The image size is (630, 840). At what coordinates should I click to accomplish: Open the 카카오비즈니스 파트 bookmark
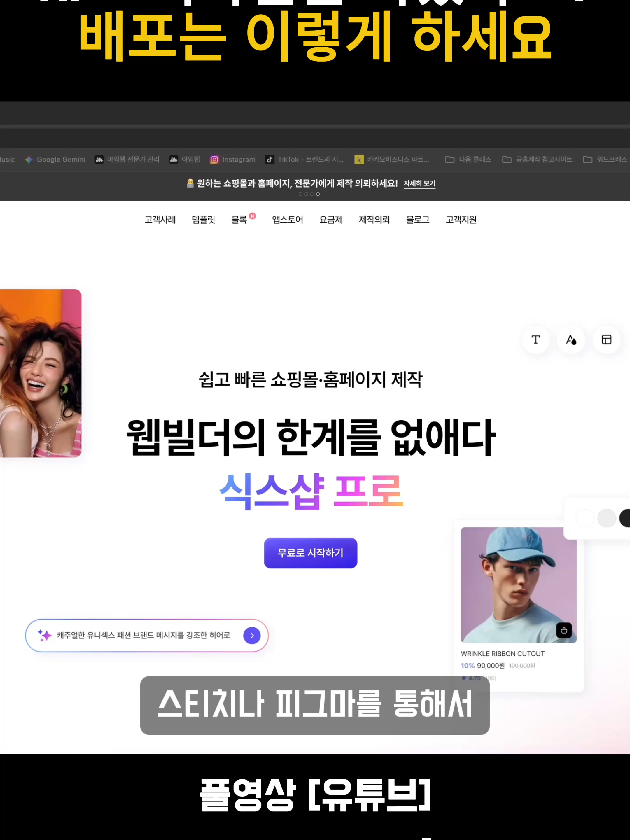pyautogui.click(x=392, y=160)
